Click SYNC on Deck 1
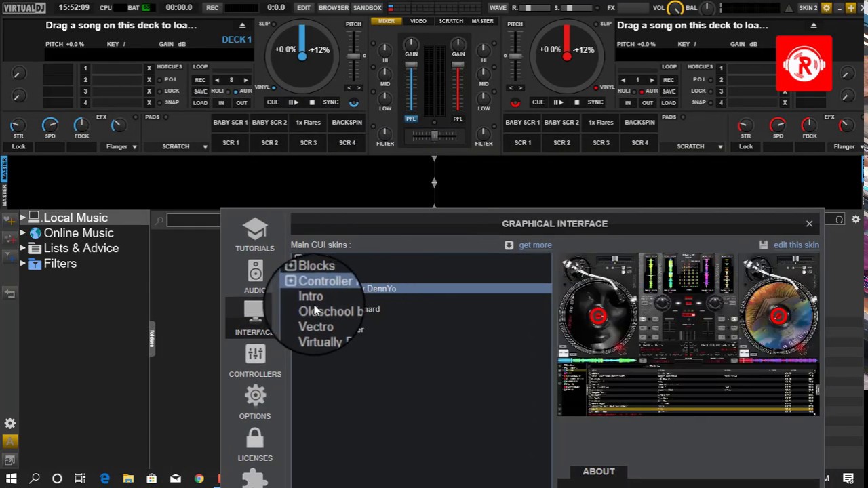The image size is (868, 488). pyautogui.click(x=330, y=102)
